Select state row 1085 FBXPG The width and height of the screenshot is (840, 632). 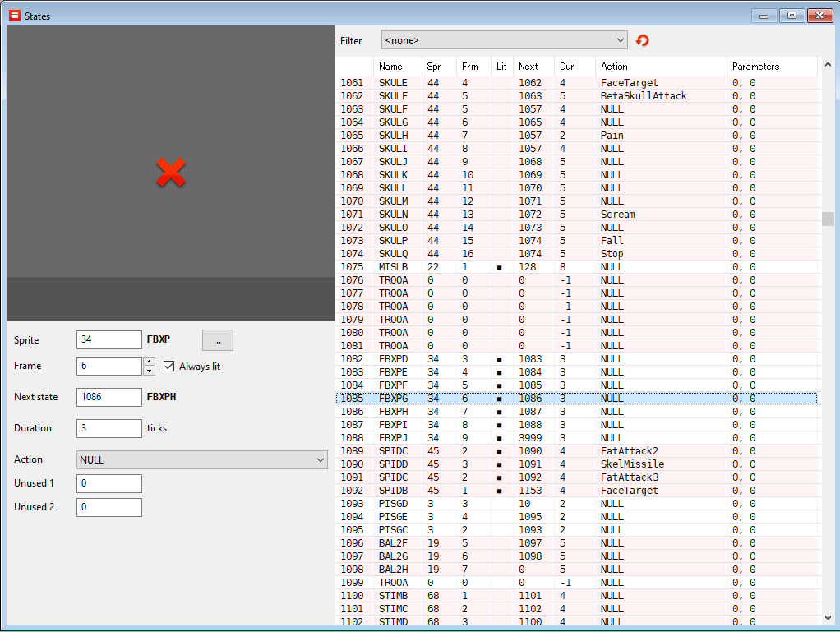pos(576,399)
